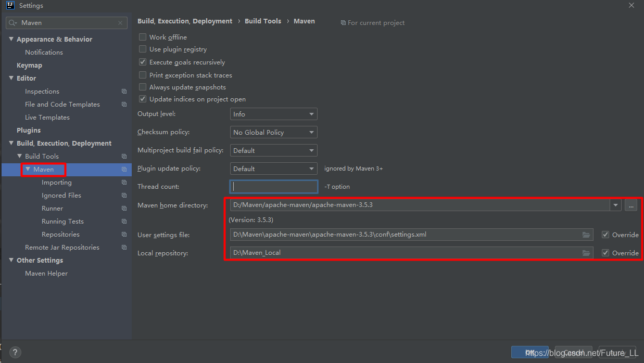Close the Settings window
The height and width of the screenshot is (363, 644).
(632, 5)
